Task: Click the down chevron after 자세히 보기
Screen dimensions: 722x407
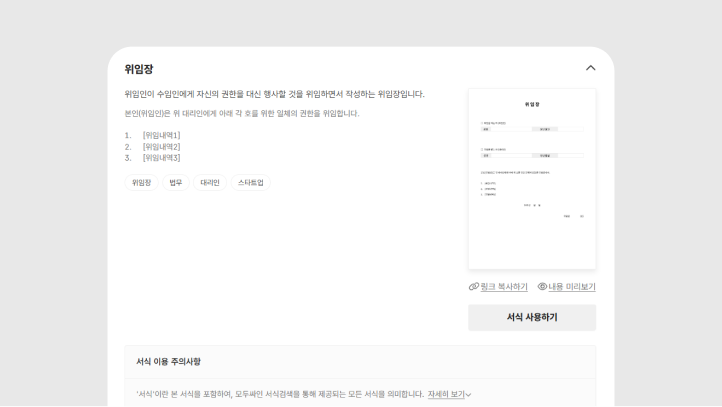Action: (468, 395)
